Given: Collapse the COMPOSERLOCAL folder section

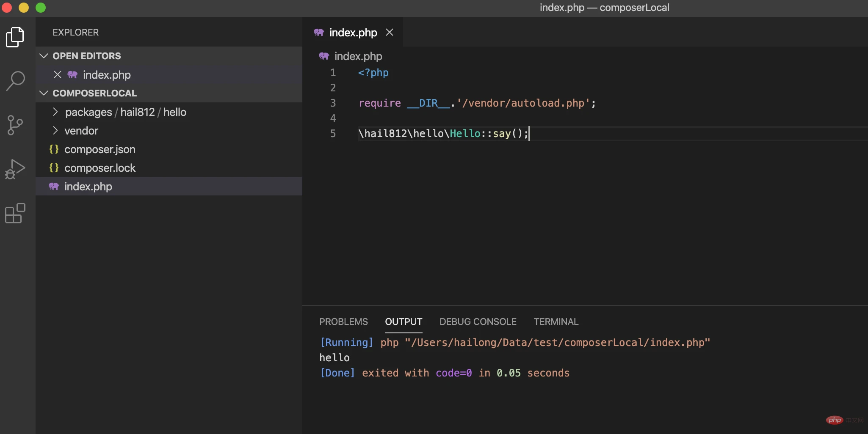Looking at the screenshot, I should [x=44, y=93].
